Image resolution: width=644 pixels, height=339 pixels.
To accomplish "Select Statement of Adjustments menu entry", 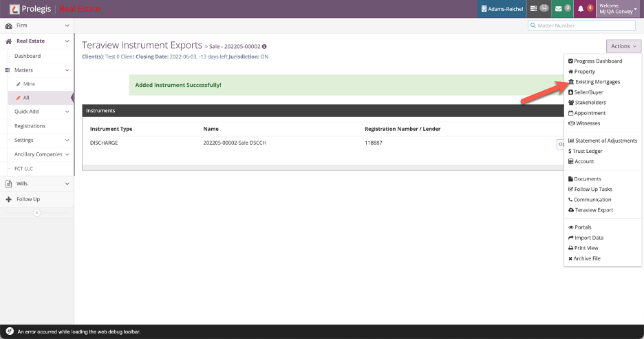I will pyautogui.click(x=605, y=141).
